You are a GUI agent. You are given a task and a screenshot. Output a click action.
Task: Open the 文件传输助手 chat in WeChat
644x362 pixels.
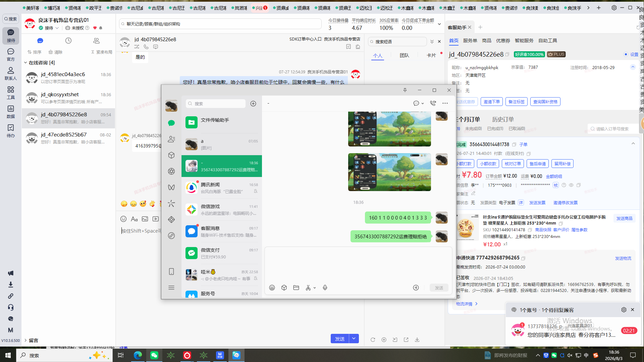tap(222, 122)
